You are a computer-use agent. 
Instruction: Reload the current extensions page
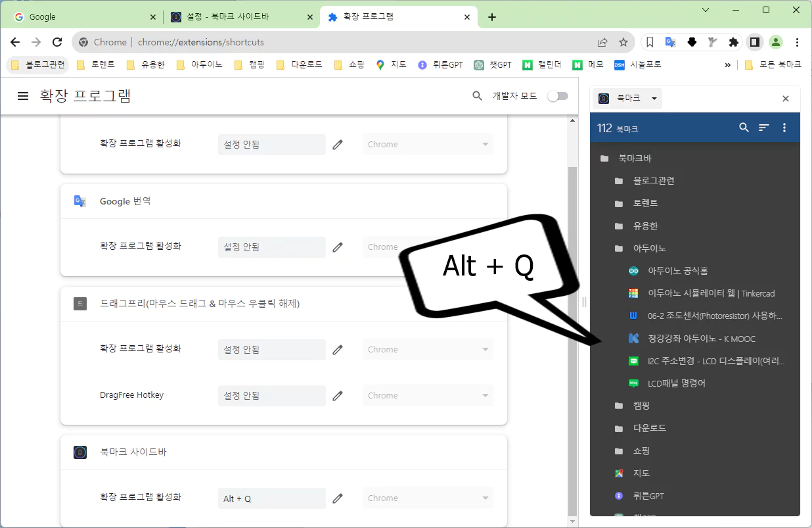pos(57,42)
